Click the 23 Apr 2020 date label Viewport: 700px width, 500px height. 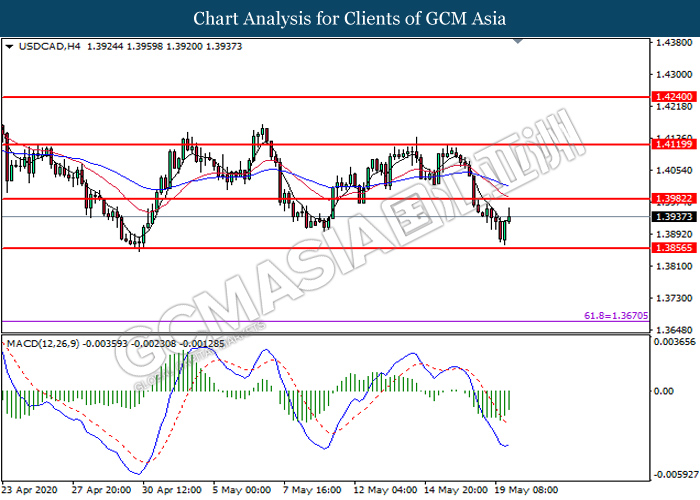coord(29,490)
